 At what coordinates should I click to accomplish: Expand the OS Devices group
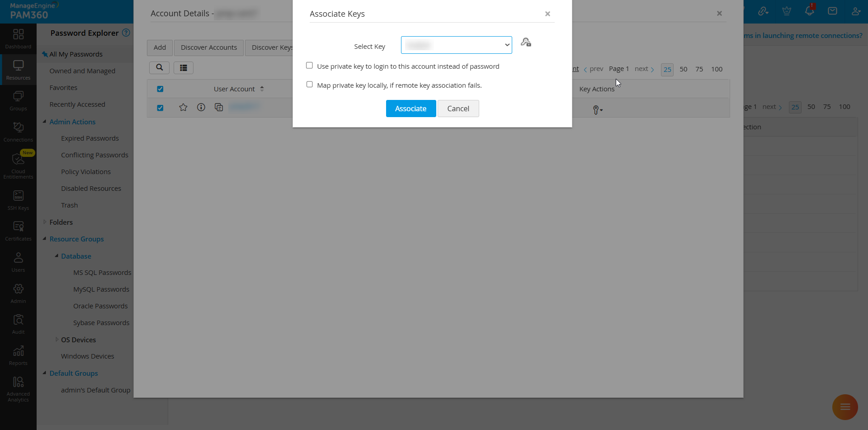tap(57, 340)
